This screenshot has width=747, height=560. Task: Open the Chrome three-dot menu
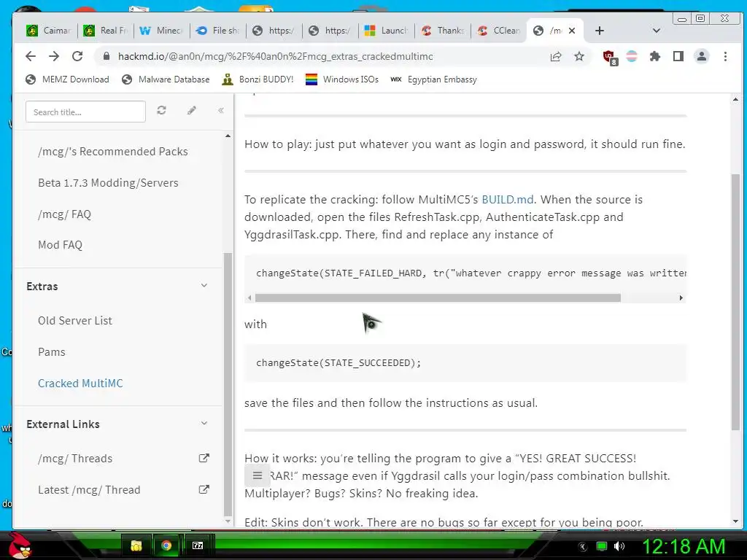725,57
